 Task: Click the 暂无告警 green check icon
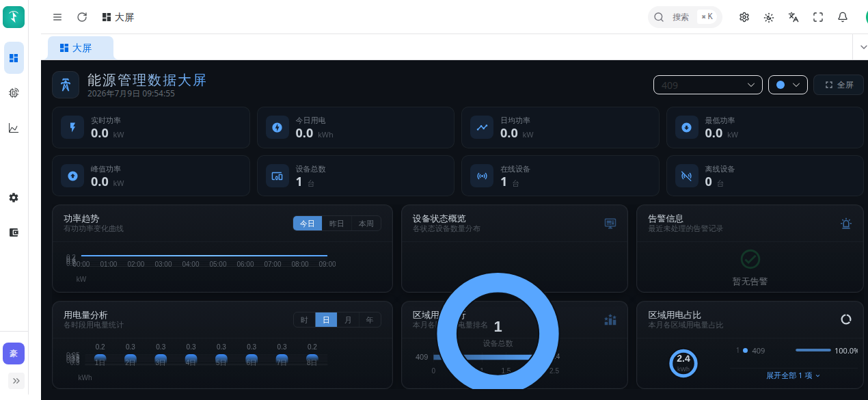pyautogui.click(x=750, y=258)
